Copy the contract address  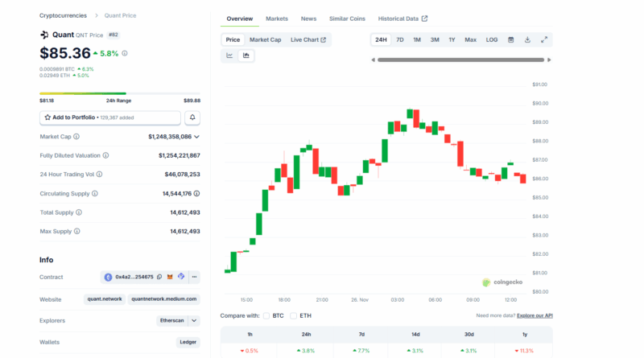[x=159, y=277]
